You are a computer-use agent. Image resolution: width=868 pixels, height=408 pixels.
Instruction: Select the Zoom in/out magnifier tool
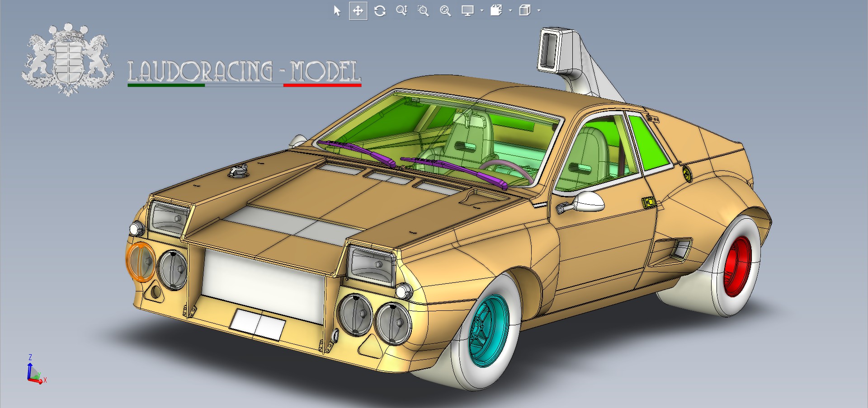click(x=401, y=11)
